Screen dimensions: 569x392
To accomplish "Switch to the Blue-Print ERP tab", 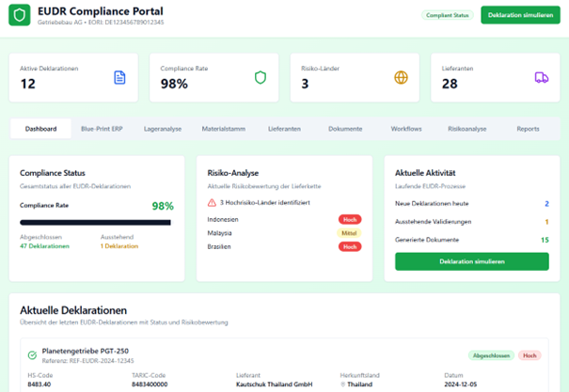I will point(102,129).
